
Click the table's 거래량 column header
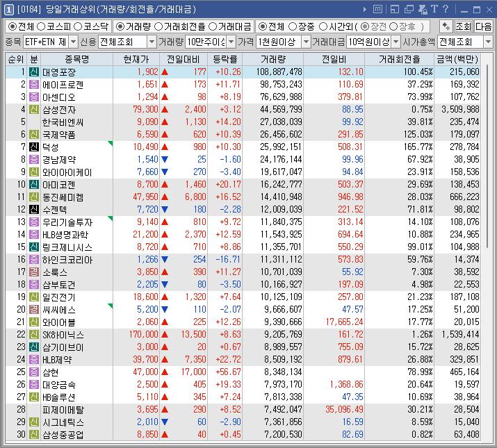273,59
